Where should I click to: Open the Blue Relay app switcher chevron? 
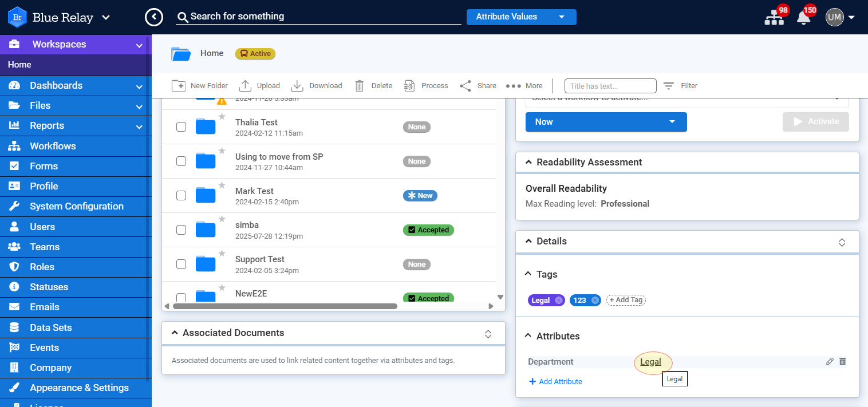point(106,17)
